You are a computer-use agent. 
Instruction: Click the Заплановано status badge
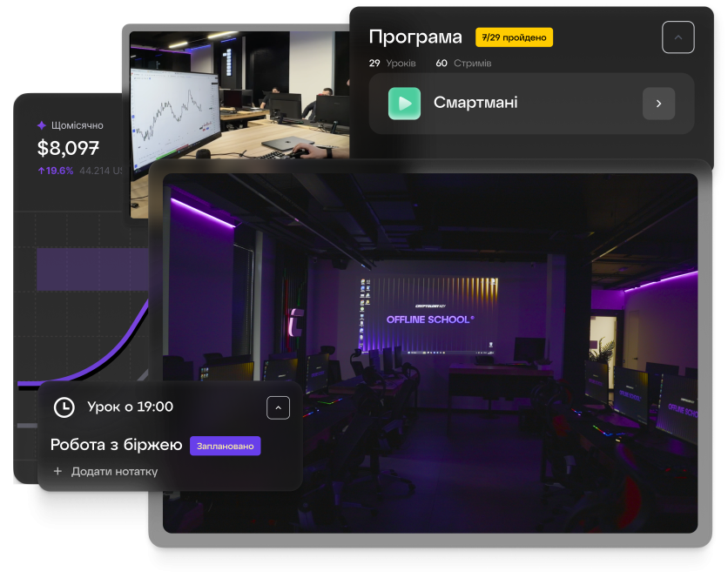[225, 446]
